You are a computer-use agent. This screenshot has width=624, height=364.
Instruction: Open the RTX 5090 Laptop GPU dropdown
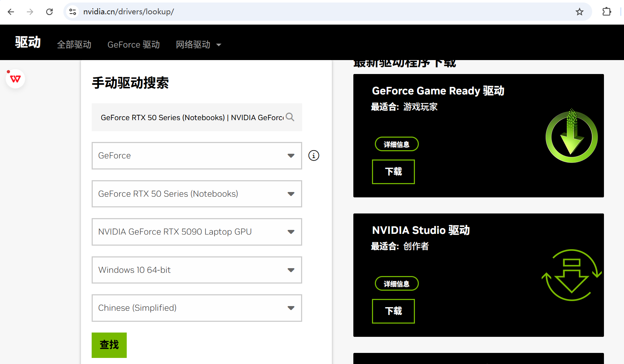click(x=197, y=232)
